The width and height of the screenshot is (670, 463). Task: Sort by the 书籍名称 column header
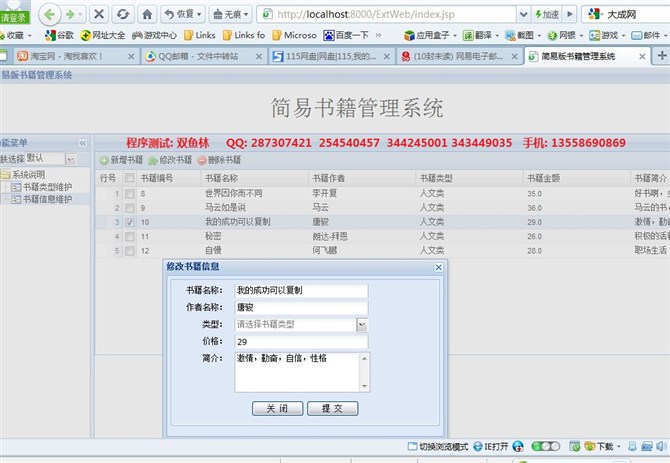point(254,178)
